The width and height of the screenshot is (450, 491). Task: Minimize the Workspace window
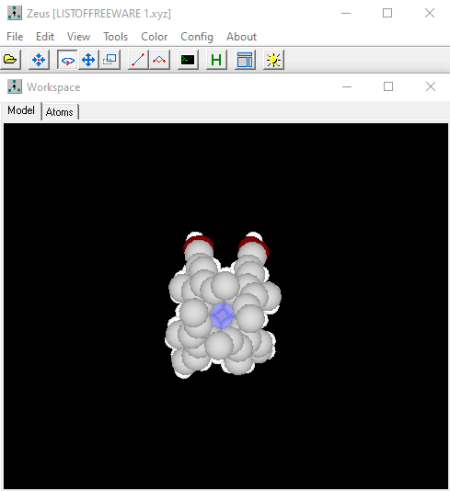click(x=347, y=87)
